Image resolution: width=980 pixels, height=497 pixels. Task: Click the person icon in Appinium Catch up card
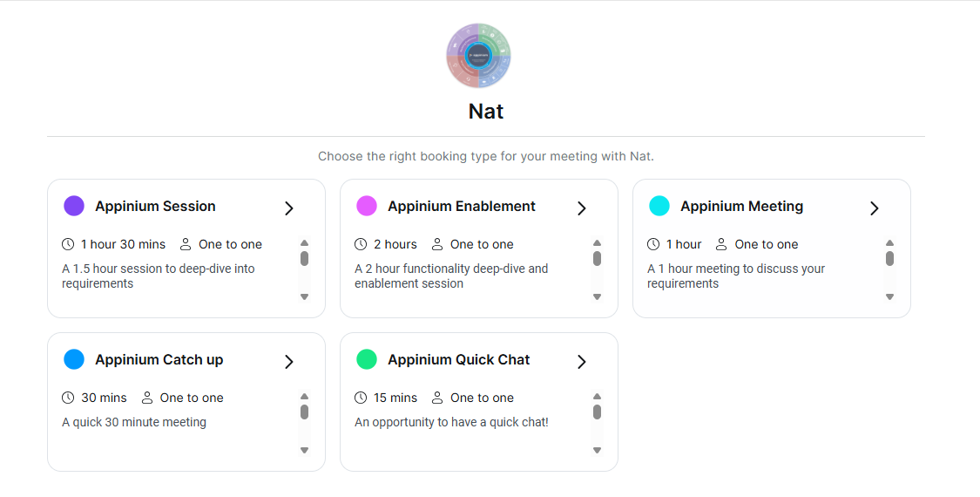146,398
